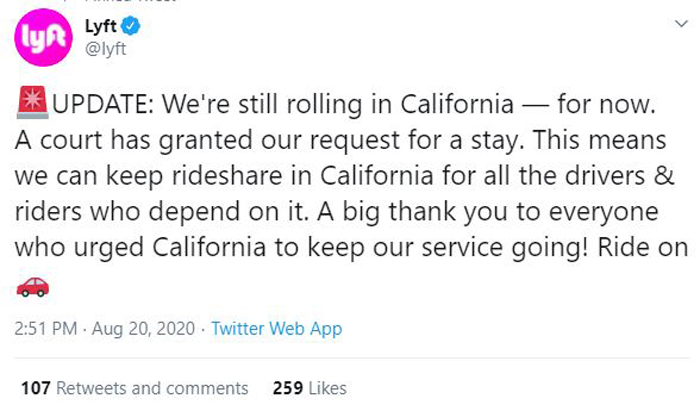Click the red car emoji

point(33,286)
